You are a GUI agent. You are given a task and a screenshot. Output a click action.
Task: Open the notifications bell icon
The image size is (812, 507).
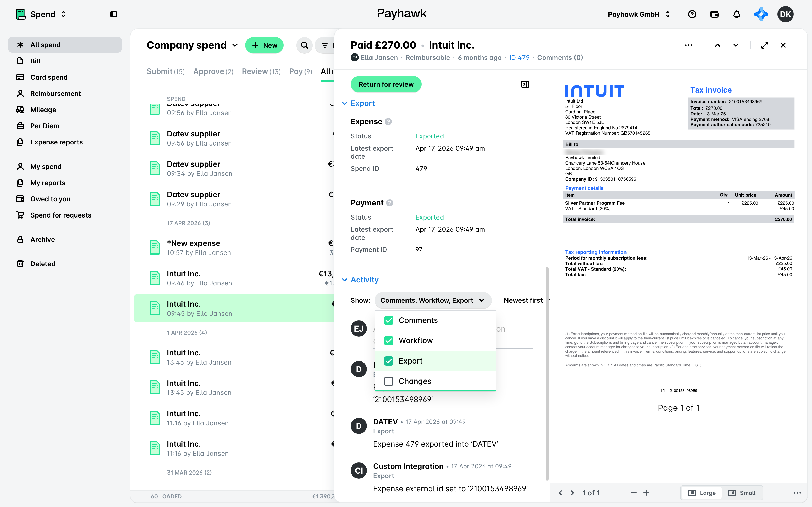click(736, 14)
